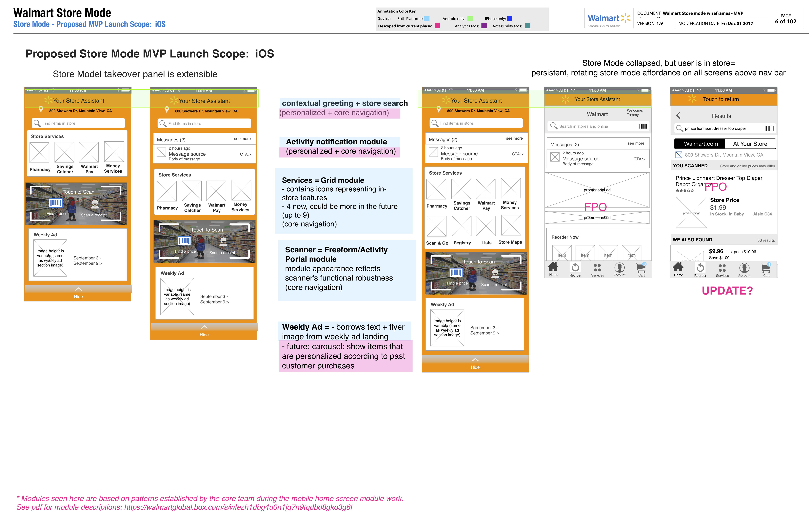
Task: Tap the Money Services icon in the leftmost phone mockup
Action: [x=114, y=152]
